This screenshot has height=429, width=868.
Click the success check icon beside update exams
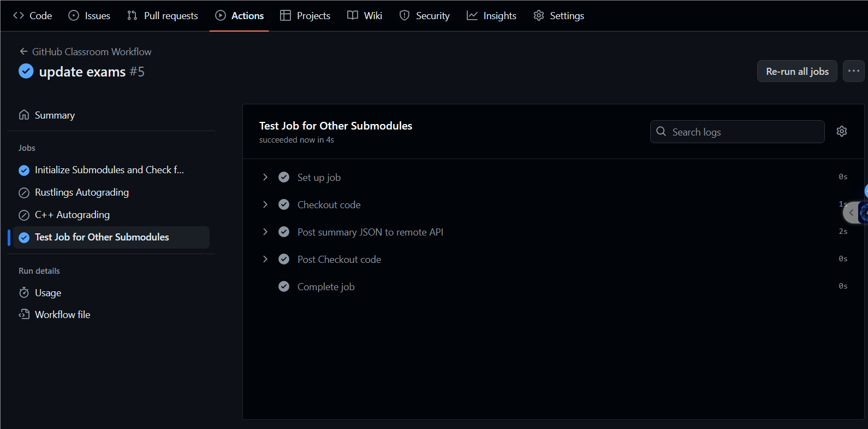point(26,71)
